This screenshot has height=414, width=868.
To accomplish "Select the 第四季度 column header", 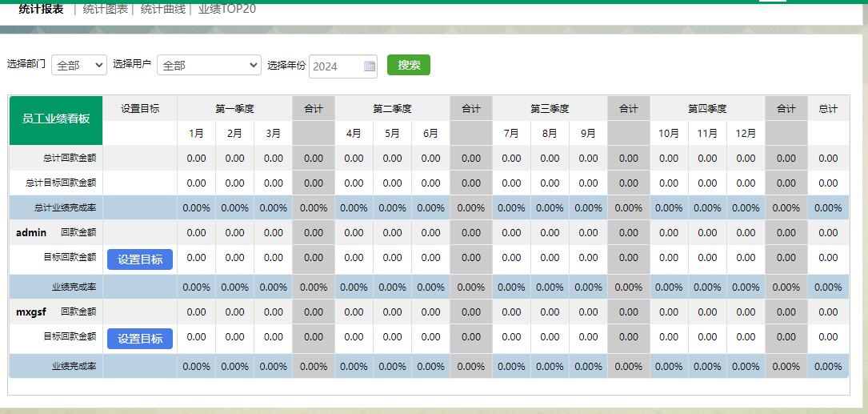I will [x=707, y=109].
